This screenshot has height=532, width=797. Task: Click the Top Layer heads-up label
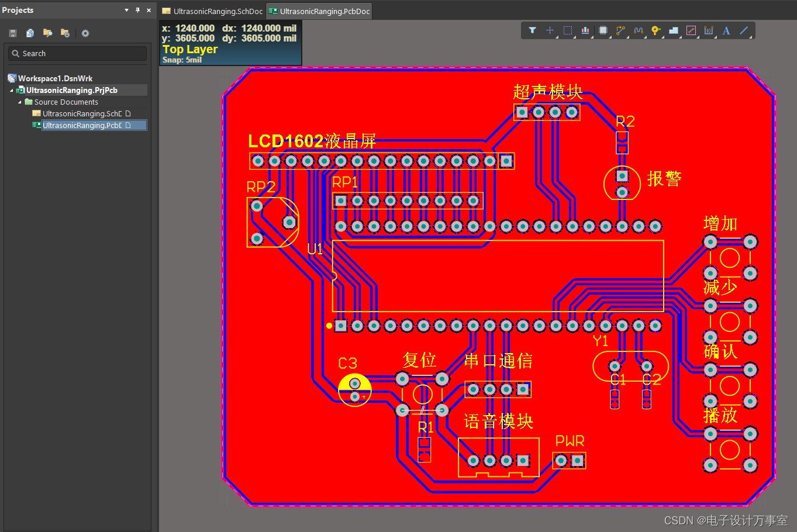click(x=190, y=49)
